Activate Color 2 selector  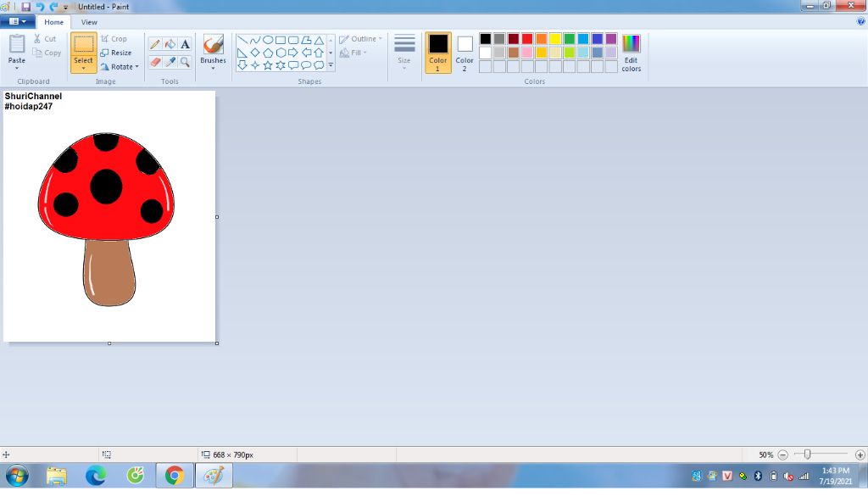[465, 53]
